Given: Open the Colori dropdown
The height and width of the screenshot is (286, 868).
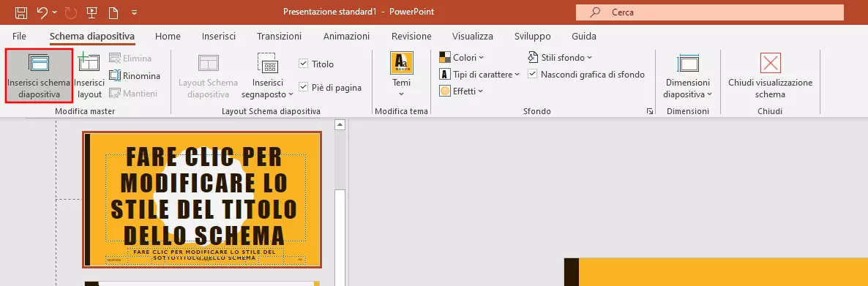Looking at the screenshot, I should [x=462, y=58].
